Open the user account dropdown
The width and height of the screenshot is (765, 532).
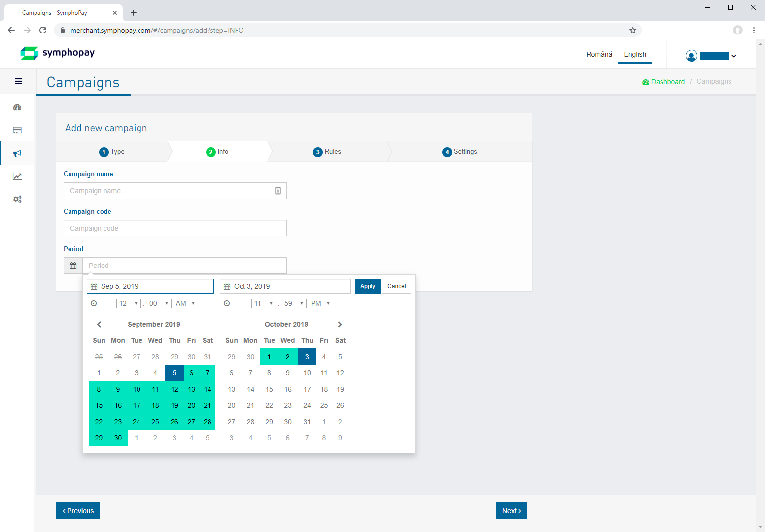(711, 56)
